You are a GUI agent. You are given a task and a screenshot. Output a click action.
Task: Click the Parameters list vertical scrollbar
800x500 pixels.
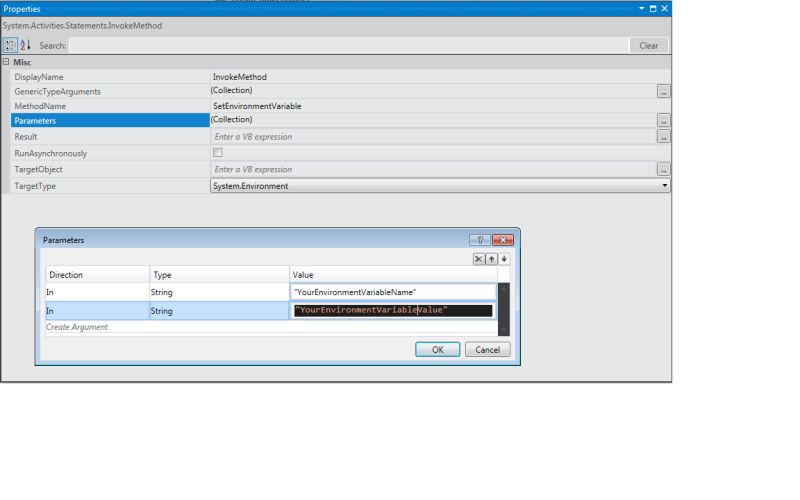(504, 309)
